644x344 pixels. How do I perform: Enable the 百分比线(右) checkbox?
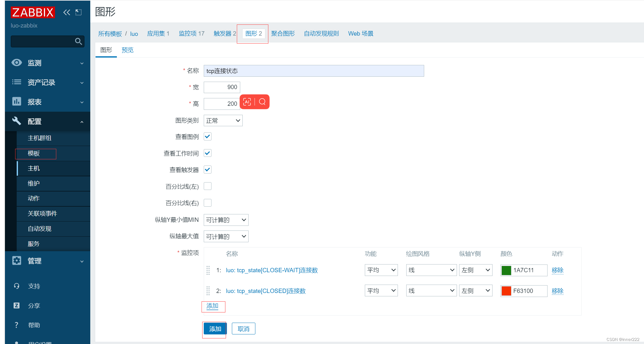point(207,203)
